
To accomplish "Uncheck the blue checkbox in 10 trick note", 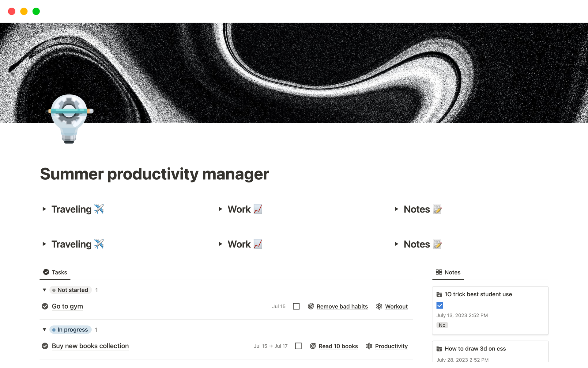I will 440,305.
